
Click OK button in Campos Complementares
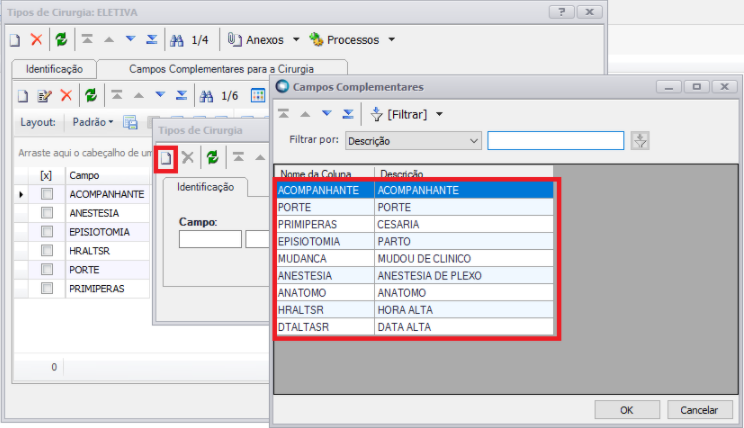click(x=627, y=410)
